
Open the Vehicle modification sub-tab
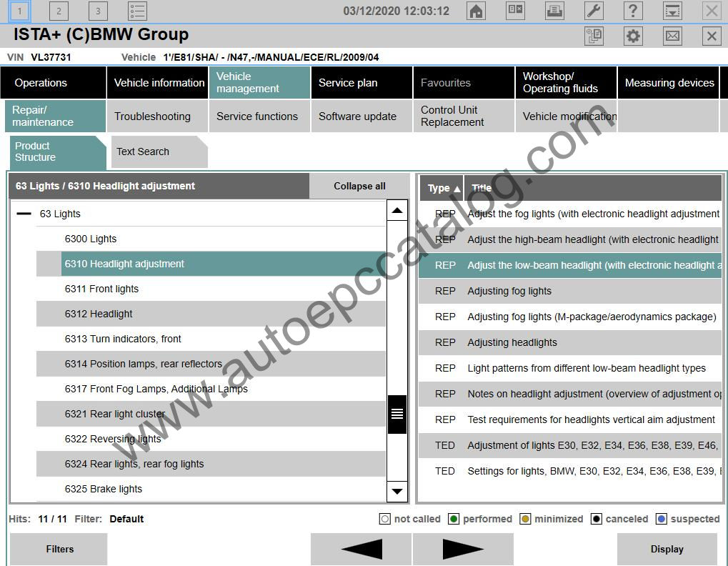pos(566,116)
